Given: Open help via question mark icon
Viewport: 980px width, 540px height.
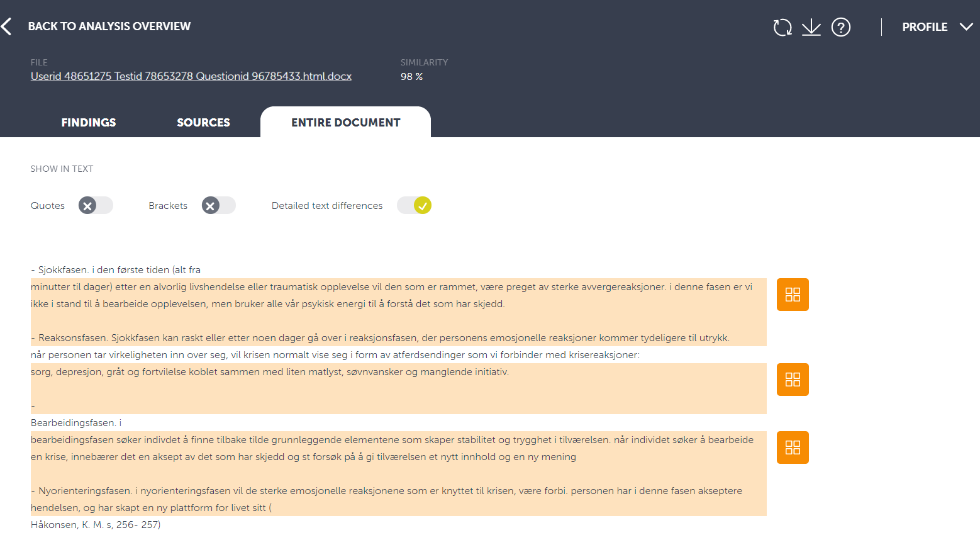Looking at the screenshot, I should (x=841, y=27).
